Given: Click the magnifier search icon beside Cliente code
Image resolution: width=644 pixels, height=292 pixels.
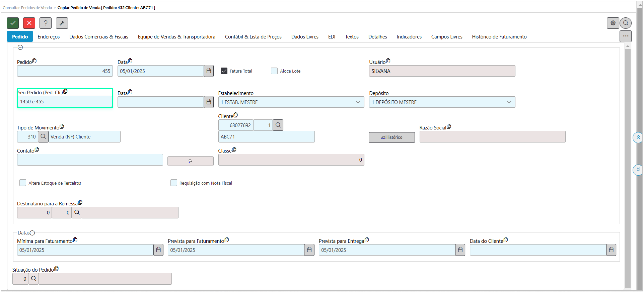Looking at the screenshot, I should [x=278, y=125].
